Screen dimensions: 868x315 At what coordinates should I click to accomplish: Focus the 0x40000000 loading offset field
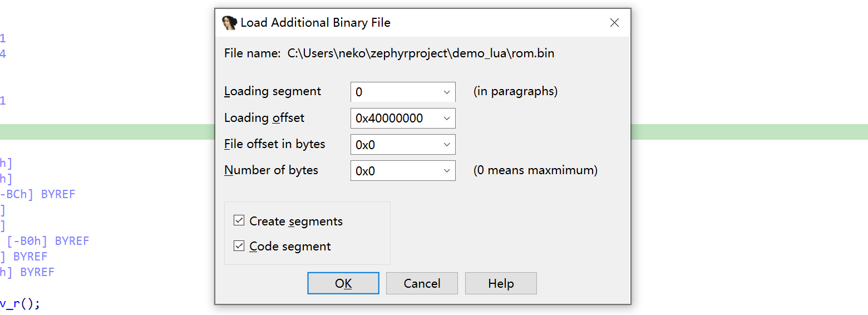[395, 119]
